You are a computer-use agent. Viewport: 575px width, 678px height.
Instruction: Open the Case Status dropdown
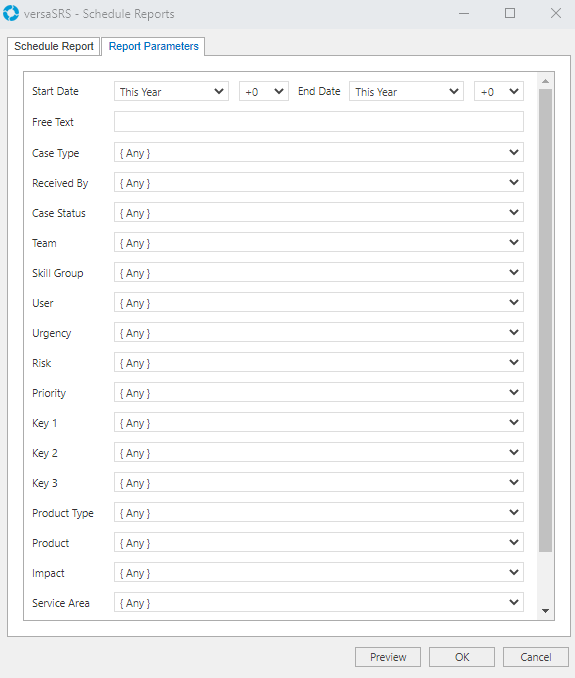[x=319, y=212]
